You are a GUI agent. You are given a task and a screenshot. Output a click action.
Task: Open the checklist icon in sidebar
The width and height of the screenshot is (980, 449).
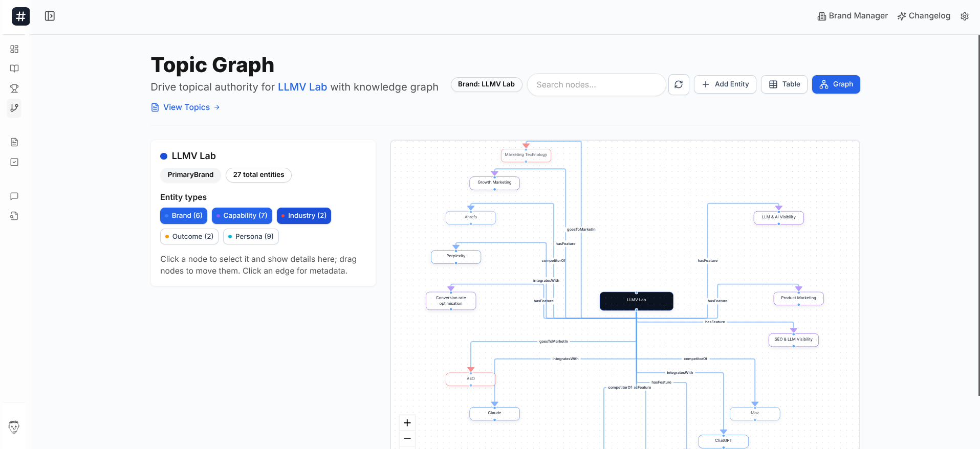coord(14,162)
